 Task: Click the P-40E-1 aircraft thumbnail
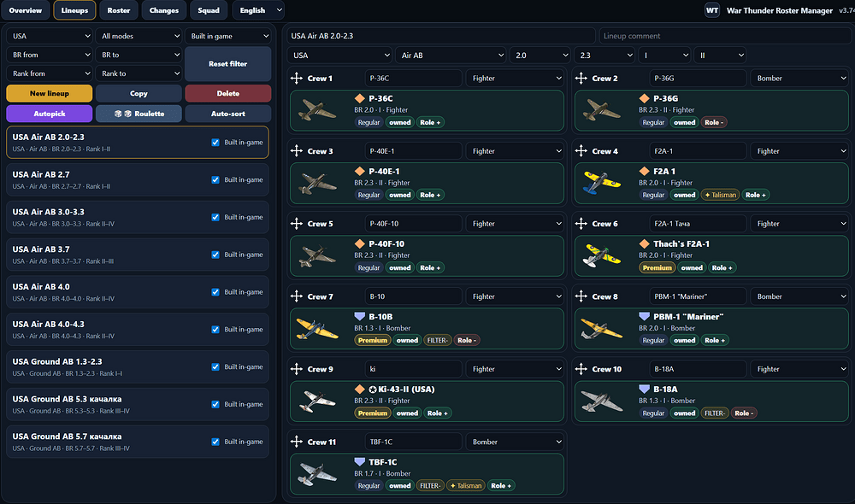(317, 184)
